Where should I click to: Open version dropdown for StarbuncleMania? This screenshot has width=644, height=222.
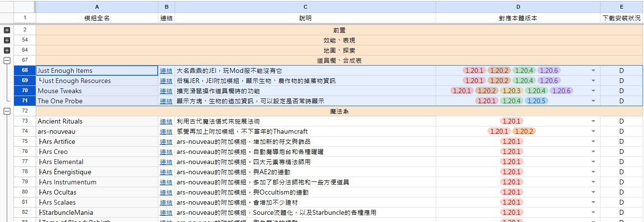click(x=593, y=213)
